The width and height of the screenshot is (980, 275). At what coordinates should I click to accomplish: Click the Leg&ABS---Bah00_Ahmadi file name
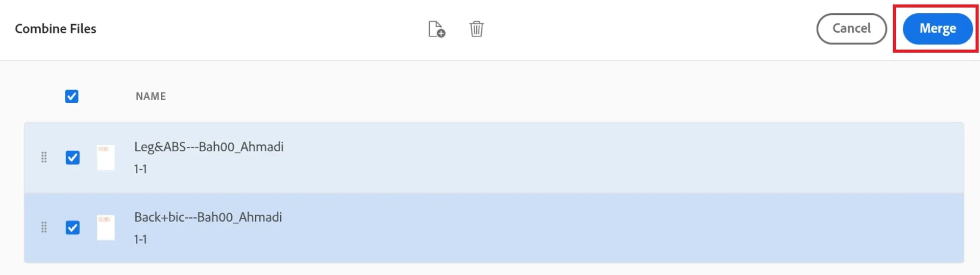209,147
